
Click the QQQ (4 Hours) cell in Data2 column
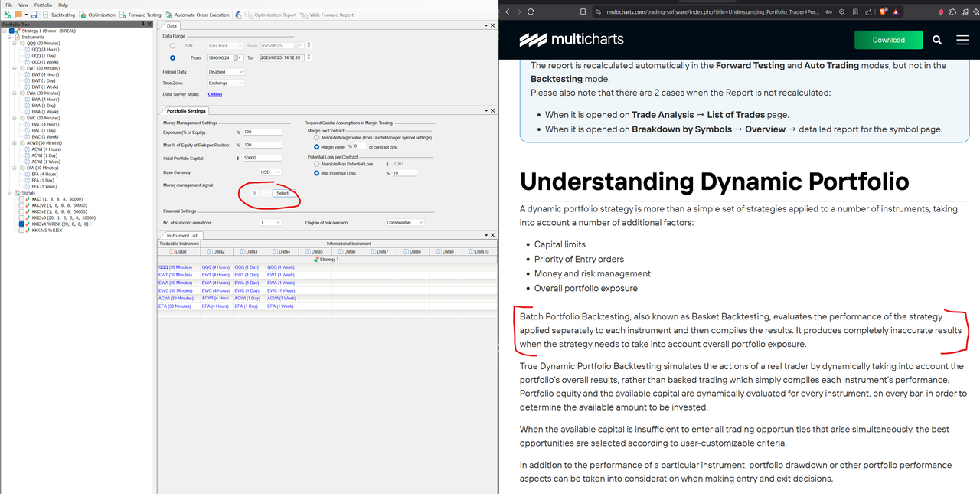pos(215,267)
